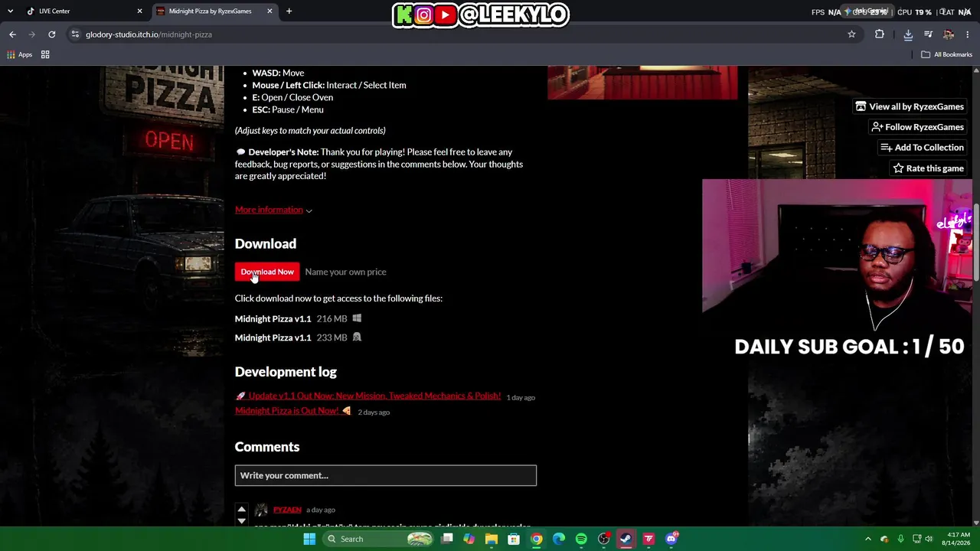Image resolution: width=980 pixels, height=551 pixels.
Task: Reload the Midnight Pizza page
Action: [51, 34]
